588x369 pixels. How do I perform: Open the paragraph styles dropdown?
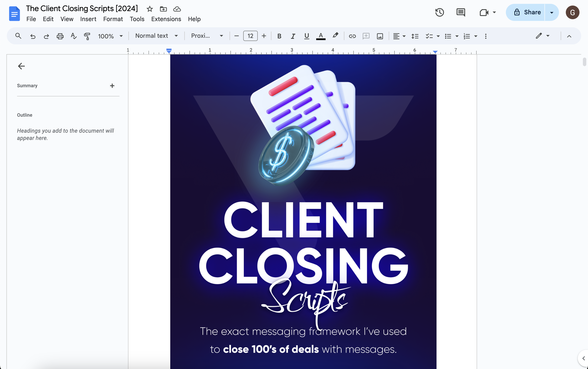[156, 36]
